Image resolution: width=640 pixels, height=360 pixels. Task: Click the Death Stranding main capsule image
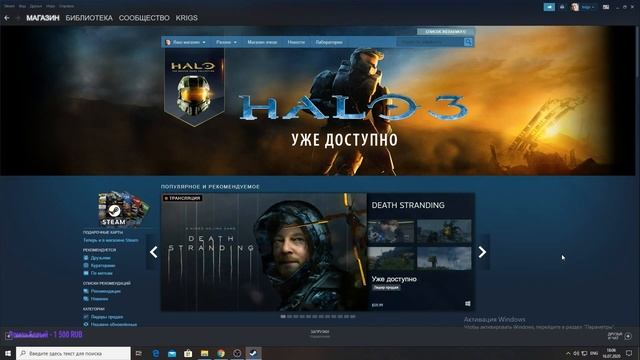(x=264, y=252)
